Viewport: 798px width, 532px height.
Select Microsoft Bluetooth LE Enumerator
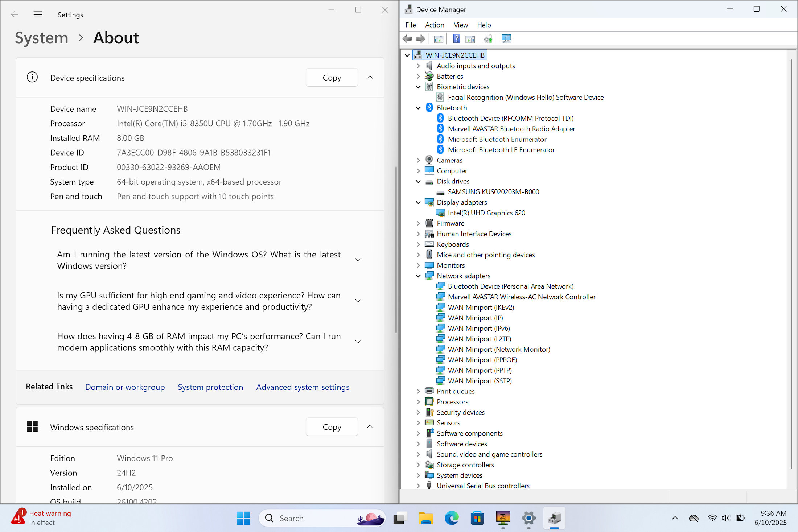tap(501, 150)
